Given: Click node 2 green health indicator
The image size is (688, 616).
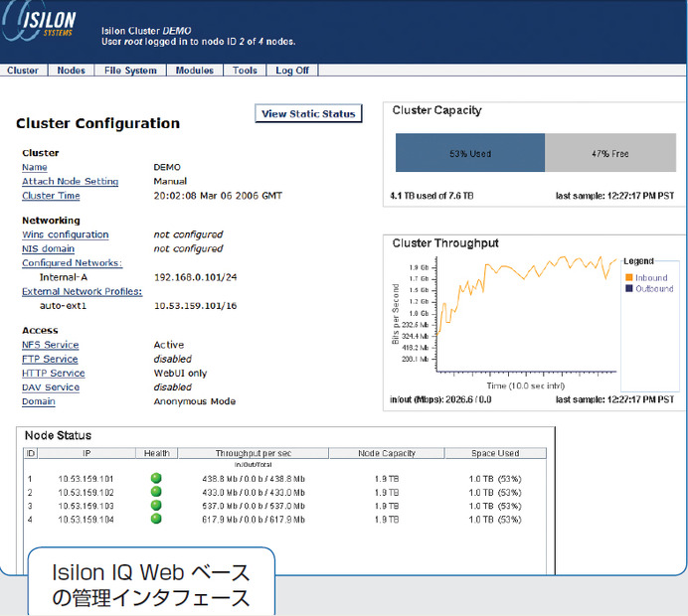Looking at the screenshot, I should [156, 492].
